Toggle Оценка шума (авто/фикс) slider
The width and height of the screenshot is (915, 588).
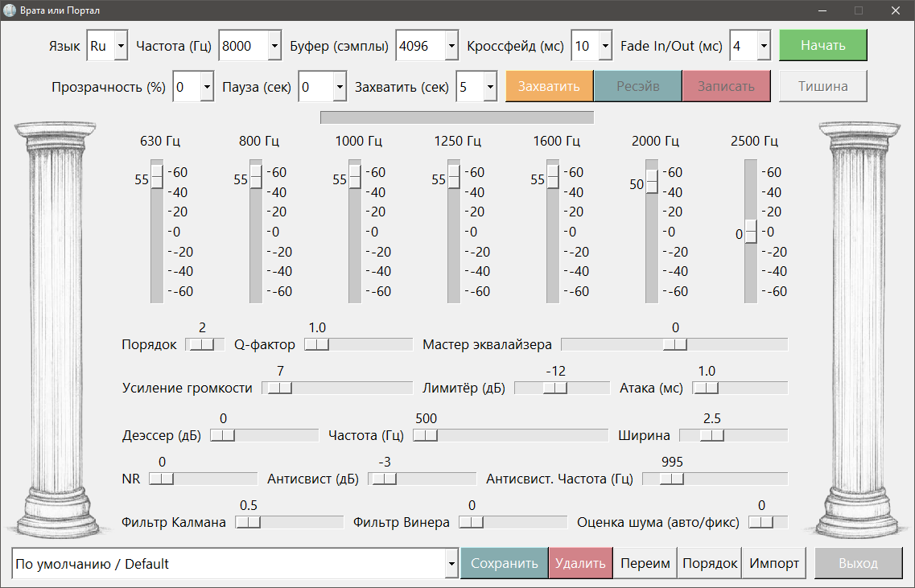[x=768, y=522]
